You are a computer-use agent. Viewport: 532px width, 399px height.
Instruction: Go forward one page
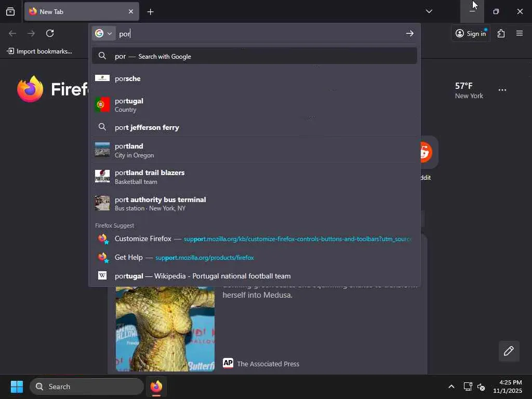point(31,33)
